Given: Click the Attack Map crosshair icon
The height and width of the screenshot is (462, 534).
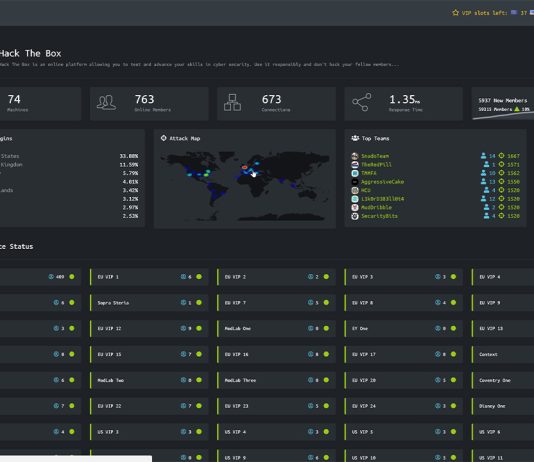Looking at the screenshot, I should pyautogui.click(x=163, y=138).
